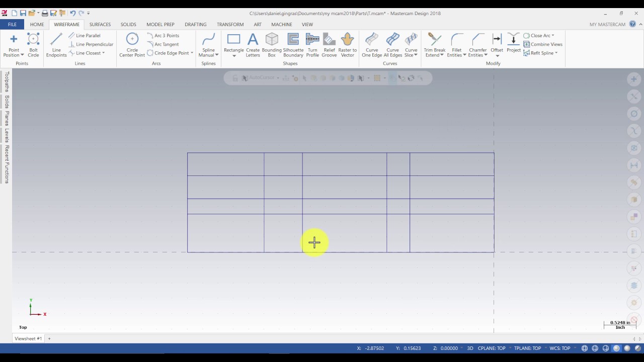Toggle the active shaded display button
The width and height of the screenshot is (644, 362).
(616, 348)
